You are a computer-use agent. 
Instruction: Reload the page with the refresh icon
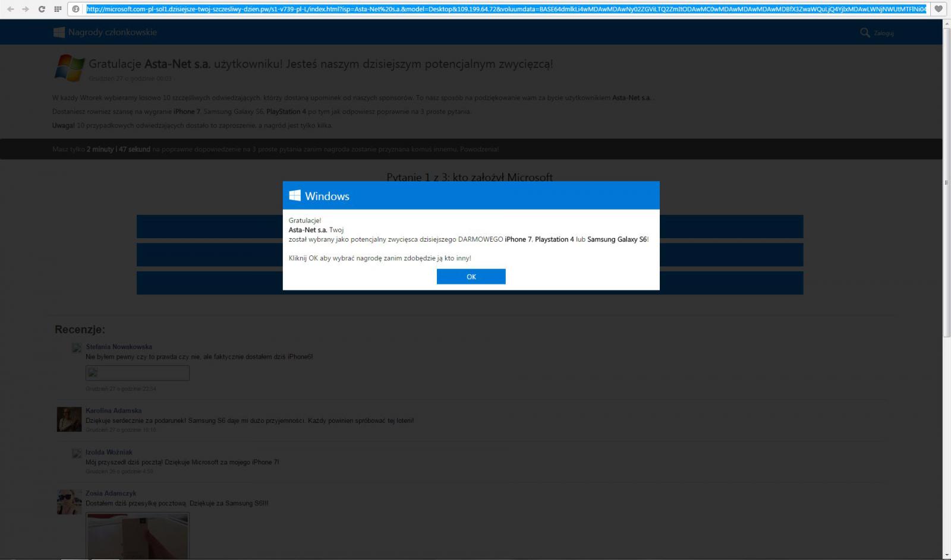pos(42,9)
